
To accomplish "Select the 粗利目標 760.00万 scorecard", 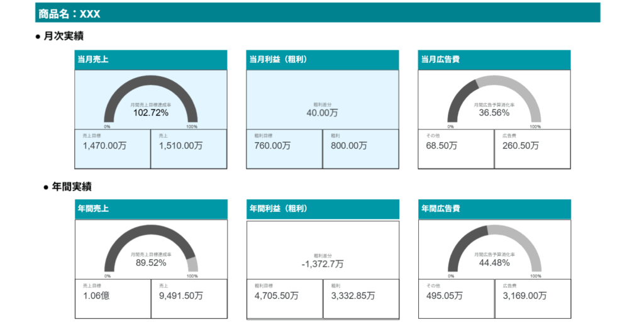I will 284,149.
